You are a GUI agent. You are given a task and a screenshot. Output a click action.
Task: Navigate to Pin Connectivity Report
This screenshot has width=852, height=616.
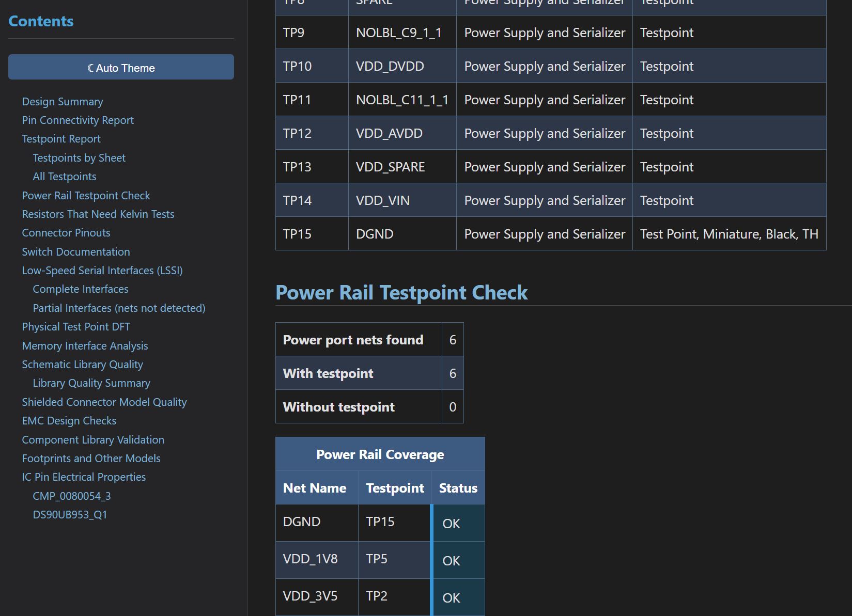pyautogui.click(x=78, y=120)
